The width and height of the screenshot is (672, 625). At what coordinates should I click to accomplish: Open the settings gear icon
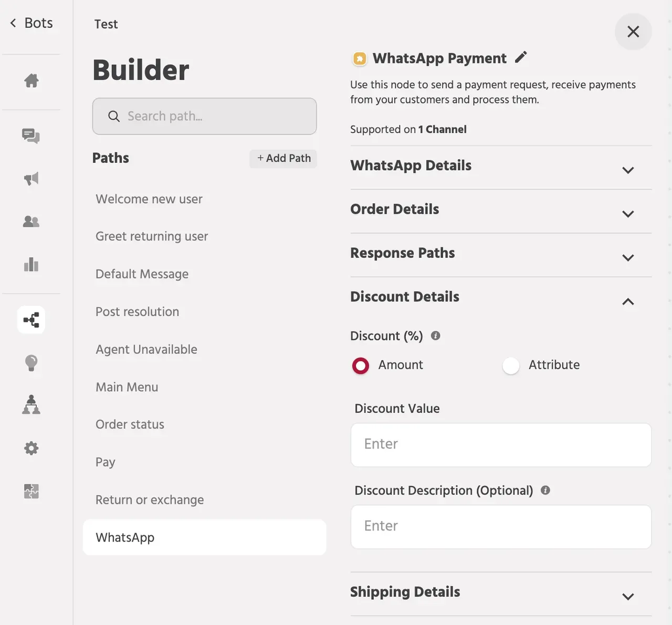point(31,448)
